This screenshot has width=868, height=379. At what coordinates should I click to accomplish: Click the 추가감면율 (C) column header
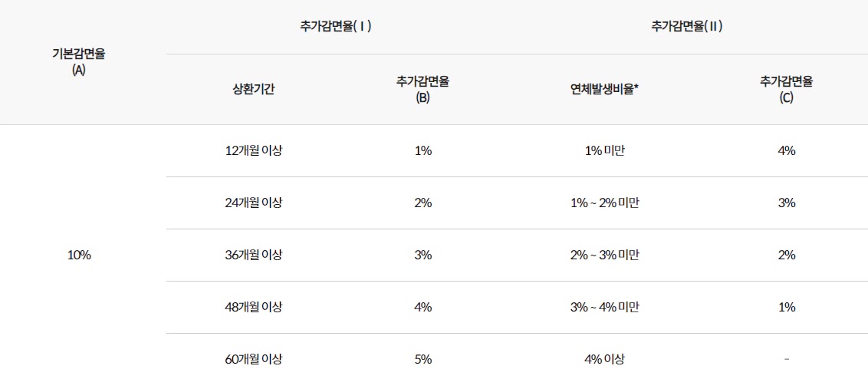[787, 90]
